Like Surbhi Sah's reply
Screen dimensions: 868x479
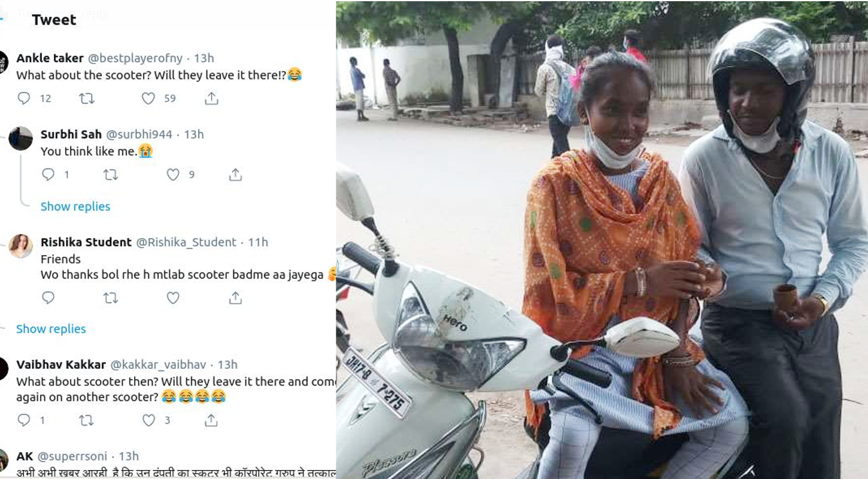coord(173,174)
